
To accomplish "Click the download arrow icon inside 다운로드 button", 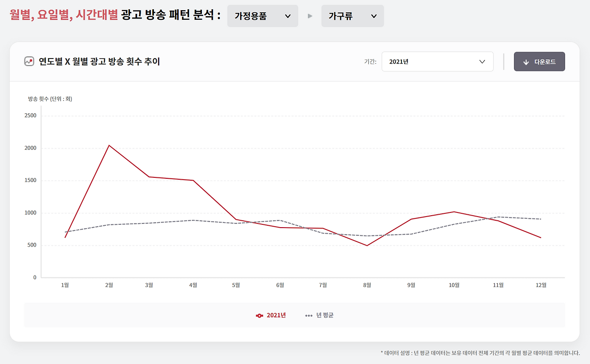I will pyautogui.click(x=525, y=61).
